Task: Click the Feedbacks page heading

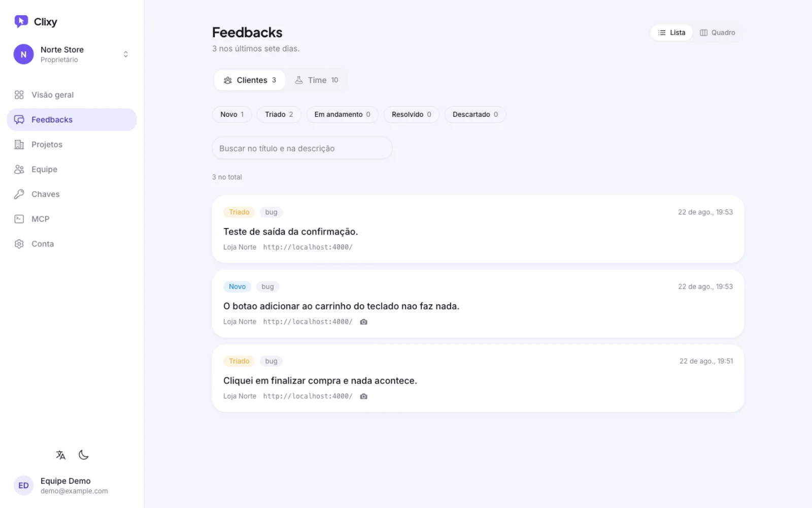Action: coord(247,33)
